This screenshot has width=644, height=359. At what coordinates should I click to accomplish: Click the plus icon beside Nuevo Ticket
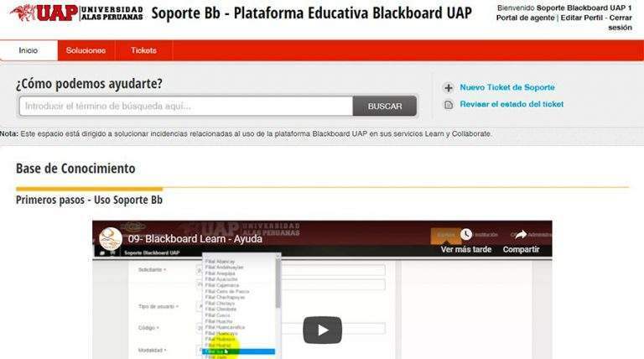(449, 88)
